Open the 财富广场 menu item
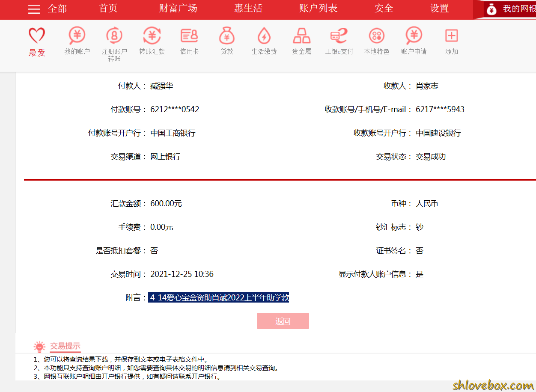Screen dimensions: 536x392 click(x=178, y=9)
